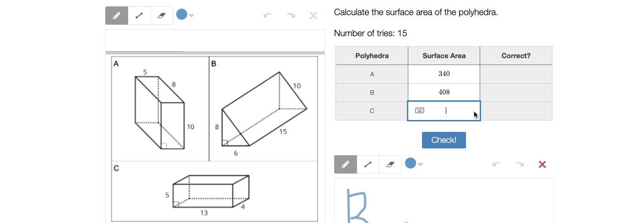The width and height of the screenshot is (644, 223).
Task: Focus the surface area field showing 408
Action: pos(444,92)
